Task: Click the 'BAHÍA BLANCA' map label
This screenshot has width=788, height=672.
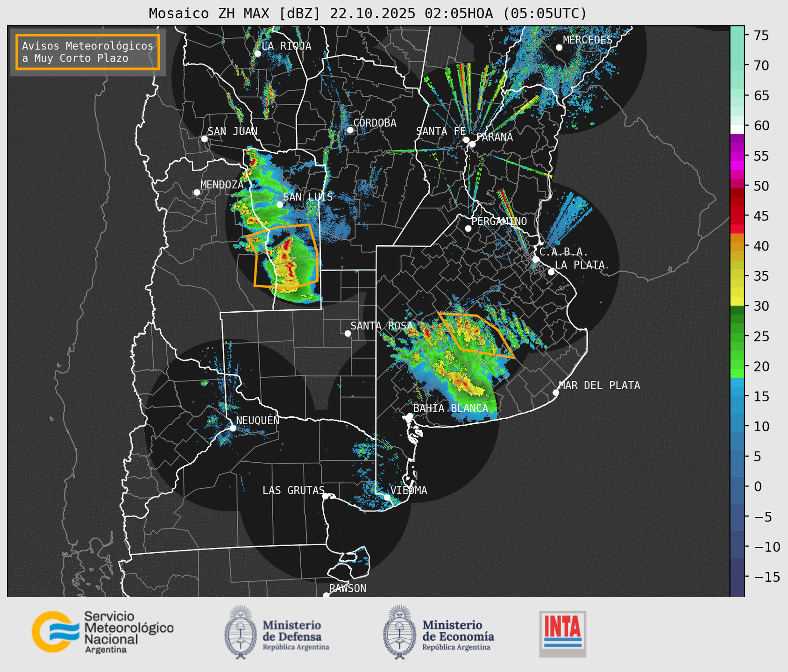Action: (x=451, y=408)
